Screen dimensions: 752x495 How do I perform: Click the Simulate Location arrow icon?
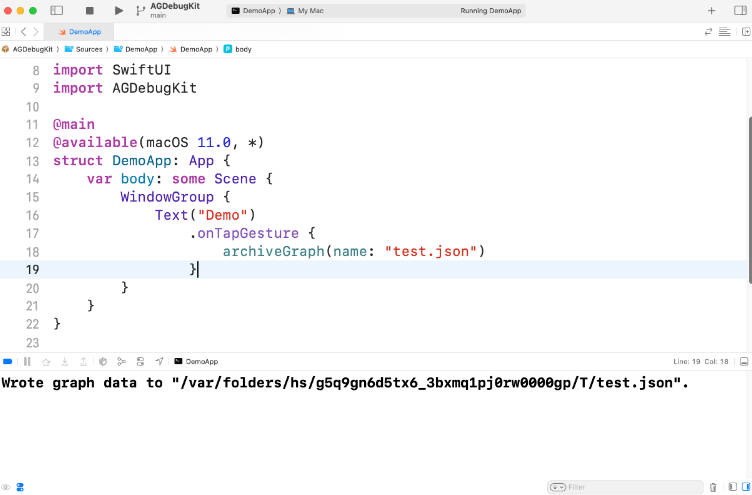[x=159, y=361]
